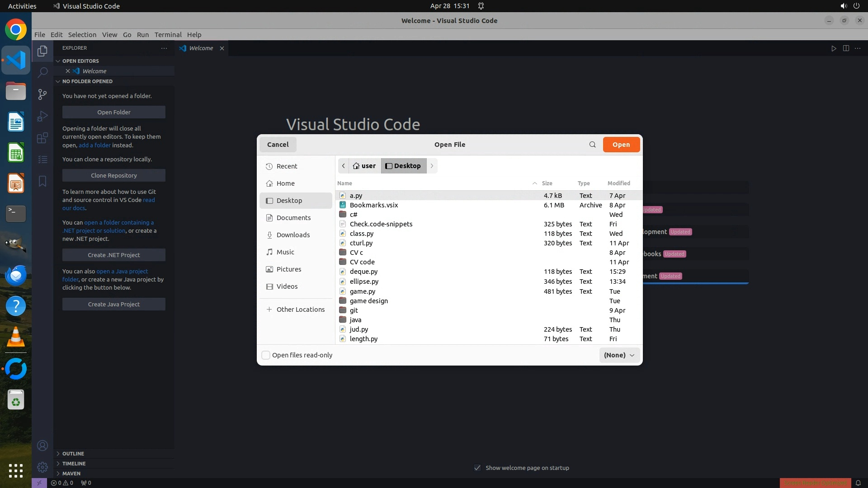Select the deque.py file row

pyautogui.click(x=363, y=272)
